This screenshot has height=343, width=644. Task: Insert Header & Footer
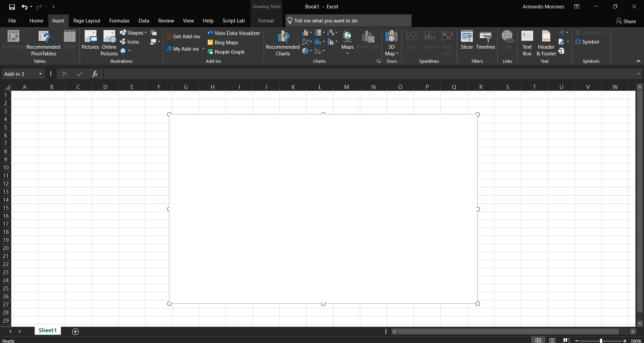pyautogui.click(x=546, y=43)
